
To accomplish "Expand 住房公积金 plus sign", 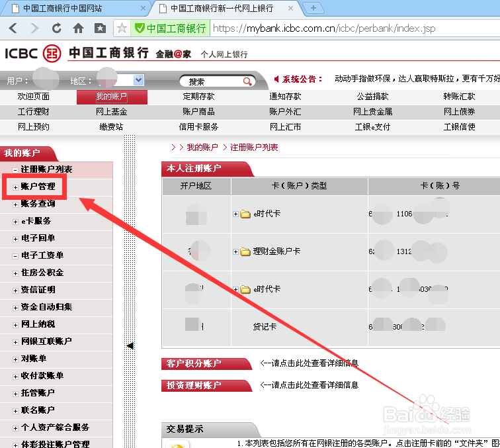I will (15, 273).
